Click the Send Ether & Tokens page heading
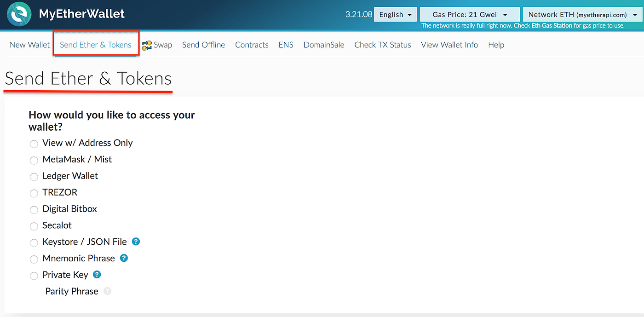The width and height of the screenshot is (644, 317). click(88, 79)
